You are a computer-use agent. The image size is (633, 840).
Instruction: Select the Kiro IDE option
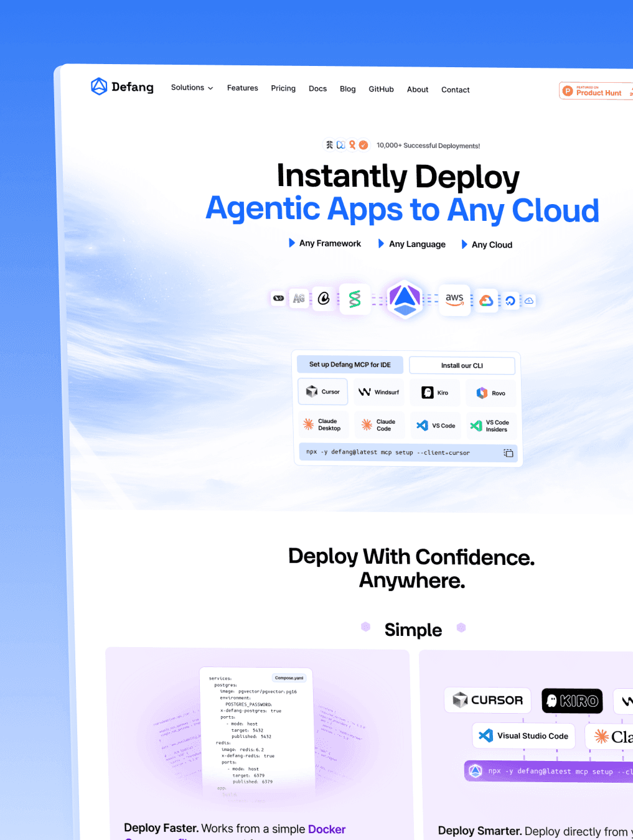(435, 393)
